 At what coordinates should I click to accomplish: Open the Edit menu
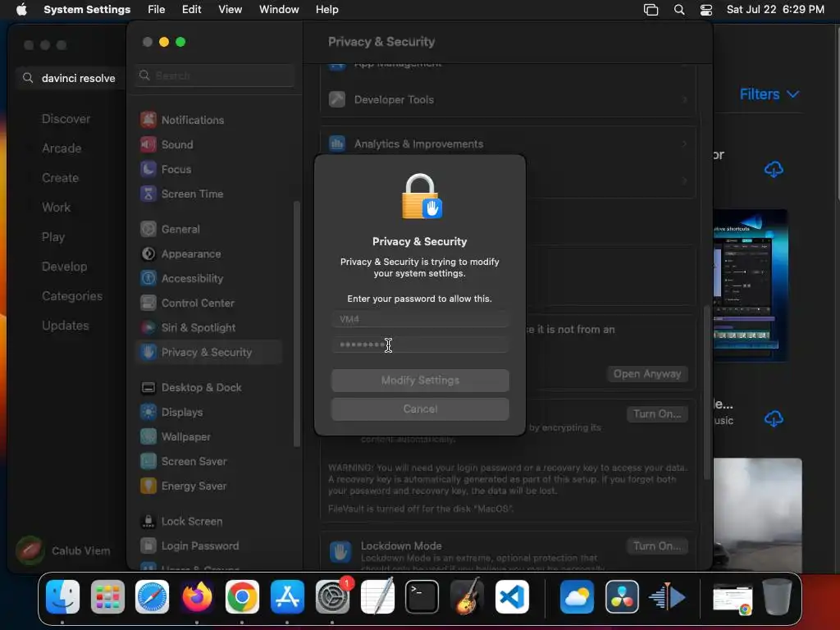[191, 10]
